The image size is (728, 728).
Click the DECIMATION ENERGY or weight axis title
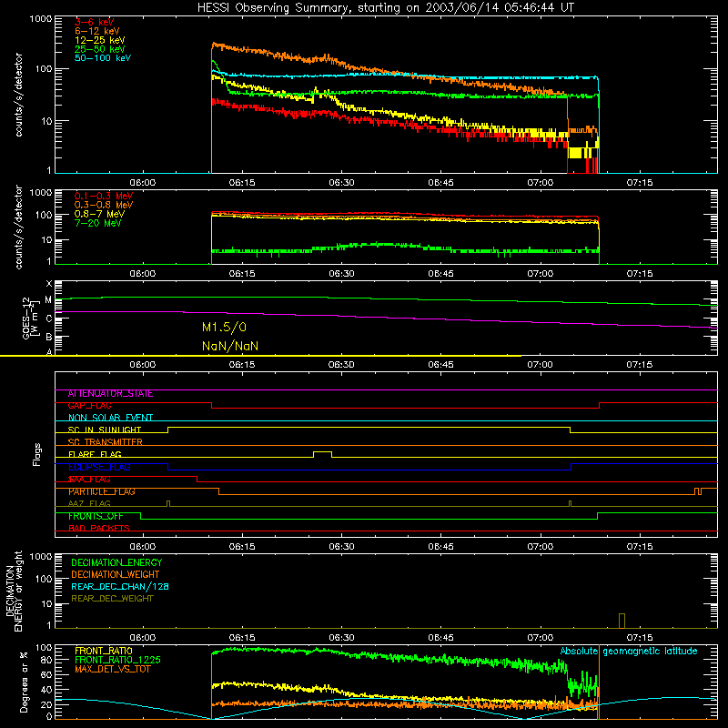14,591
